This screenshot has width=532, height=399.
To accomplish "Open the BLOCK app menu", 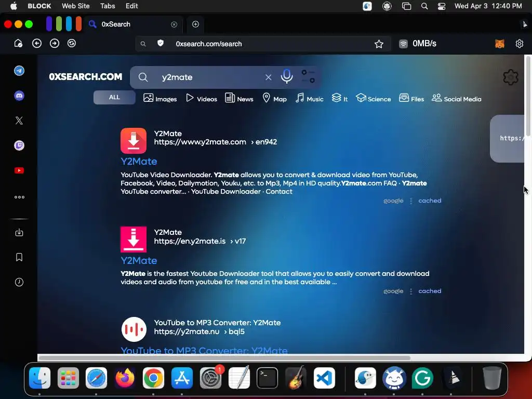I will [x=39, y=6].
